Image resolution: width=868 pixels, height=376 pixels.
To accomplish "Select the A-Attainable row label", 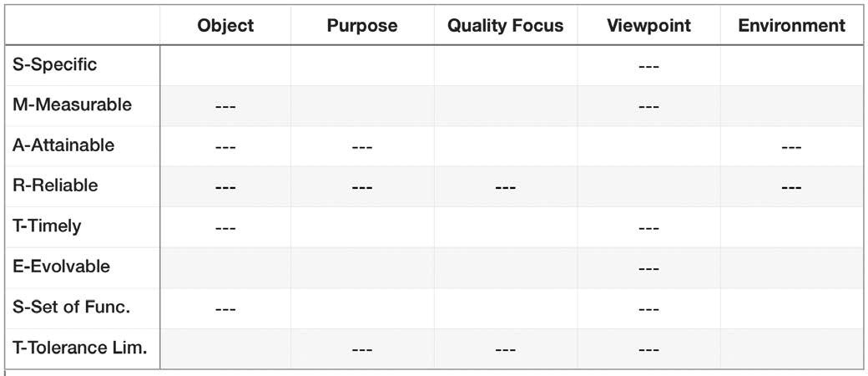I will click(x=63, y=145).
